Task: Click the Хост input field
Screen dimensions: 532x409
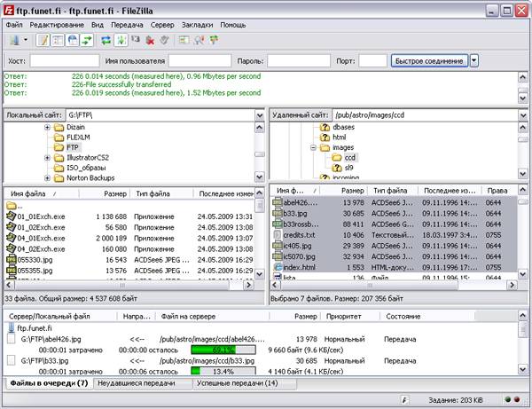Action: click(x=65, y=61)
